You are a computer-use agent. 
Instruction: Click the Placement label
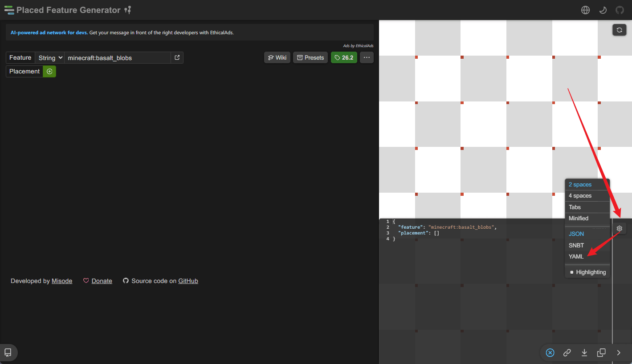[x=24, y=71]
